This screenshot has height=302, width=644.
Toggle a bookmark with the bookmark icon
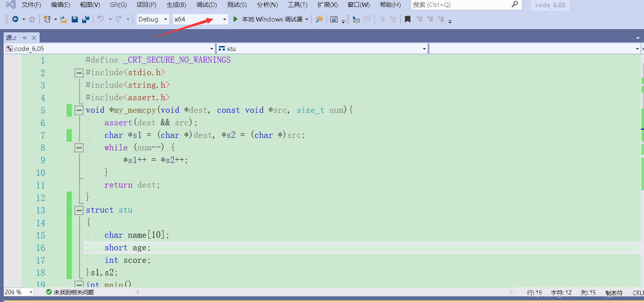(x=408, y=19)
